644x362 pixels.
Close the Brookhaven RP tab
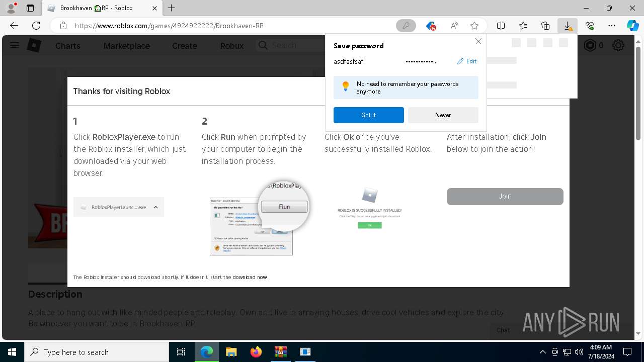155,8
